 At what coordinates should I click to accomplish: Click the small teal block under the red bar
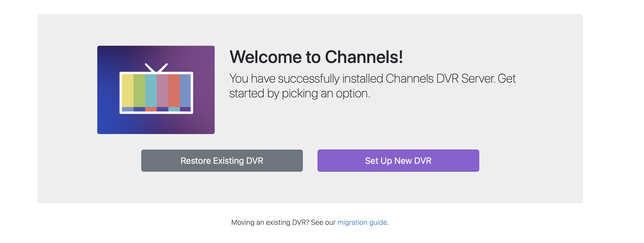click(174, 109)
